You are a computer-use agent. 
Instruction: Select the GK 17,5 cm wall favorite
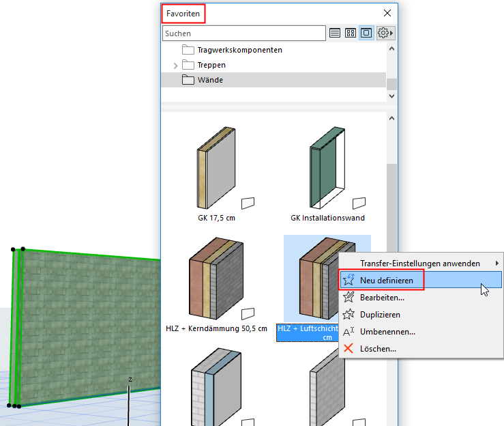click(216, 168)
